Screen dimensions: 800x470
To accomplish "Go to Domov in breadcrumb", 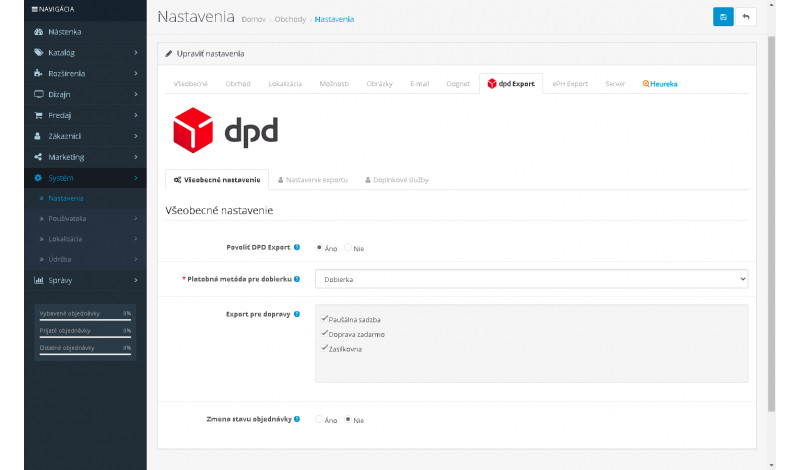I will (254, 19).
